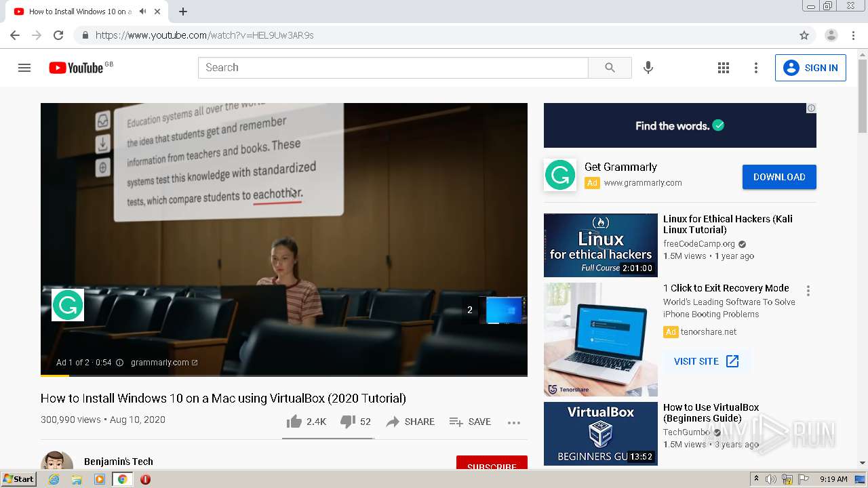Open Action Center flag icon in tray
The width and height of the screenshot is (868, 488).
tap(805, 479)
